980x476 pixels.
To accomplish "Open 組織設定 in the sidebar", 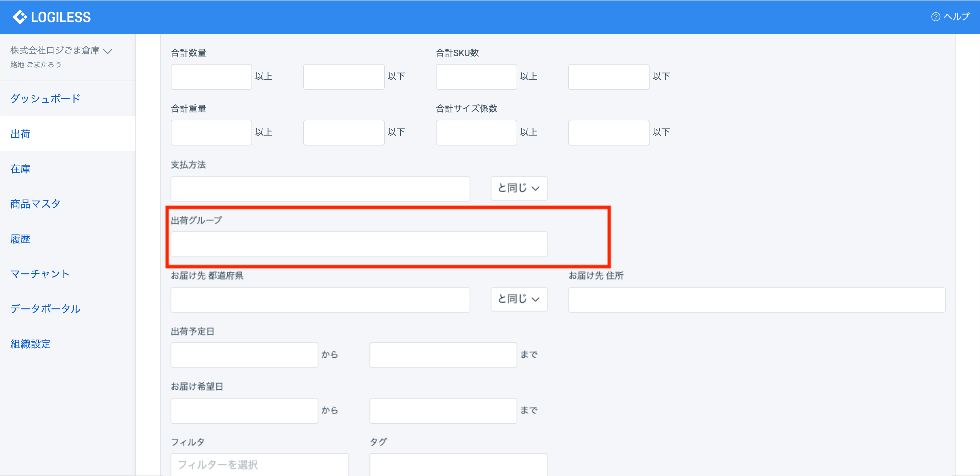I will tap(30, 344).
